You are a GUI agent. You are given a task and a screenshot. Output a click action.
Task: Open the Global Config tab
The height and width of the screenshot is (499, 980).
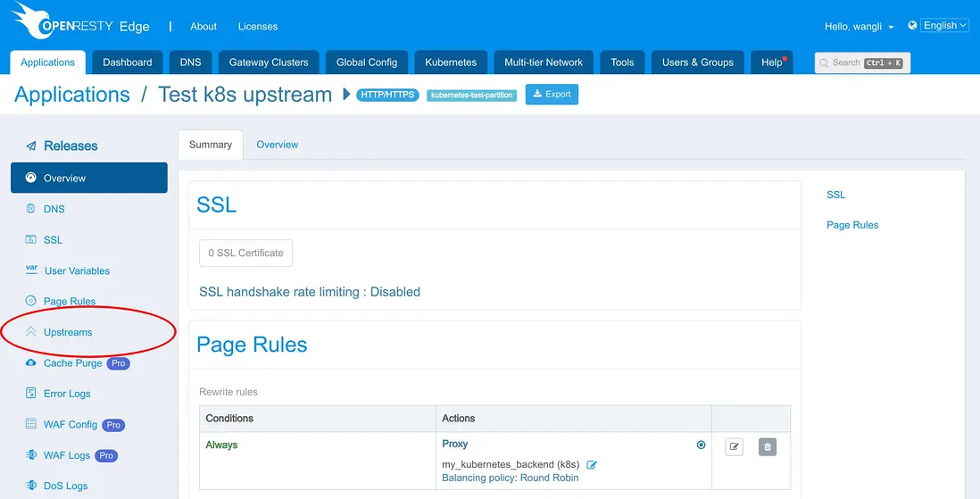(367, 62)
